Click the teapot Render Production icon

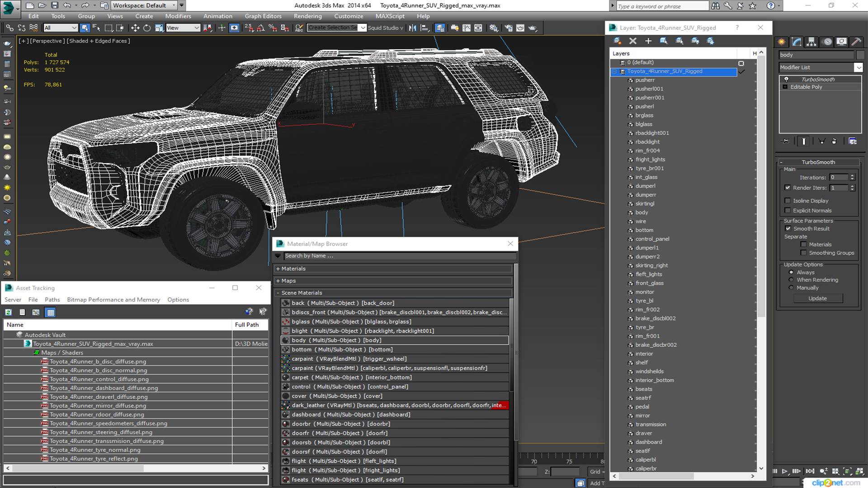click(533, 28)
